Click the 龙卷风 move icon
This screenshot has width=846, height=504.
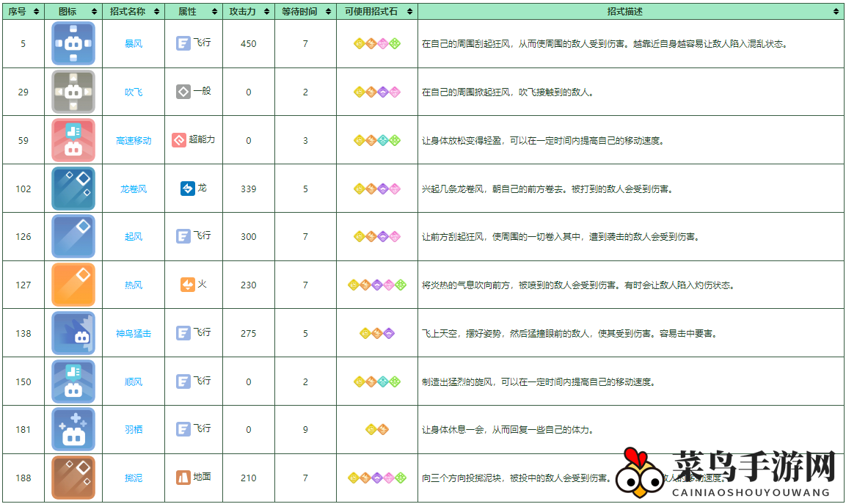click(73, 189)
